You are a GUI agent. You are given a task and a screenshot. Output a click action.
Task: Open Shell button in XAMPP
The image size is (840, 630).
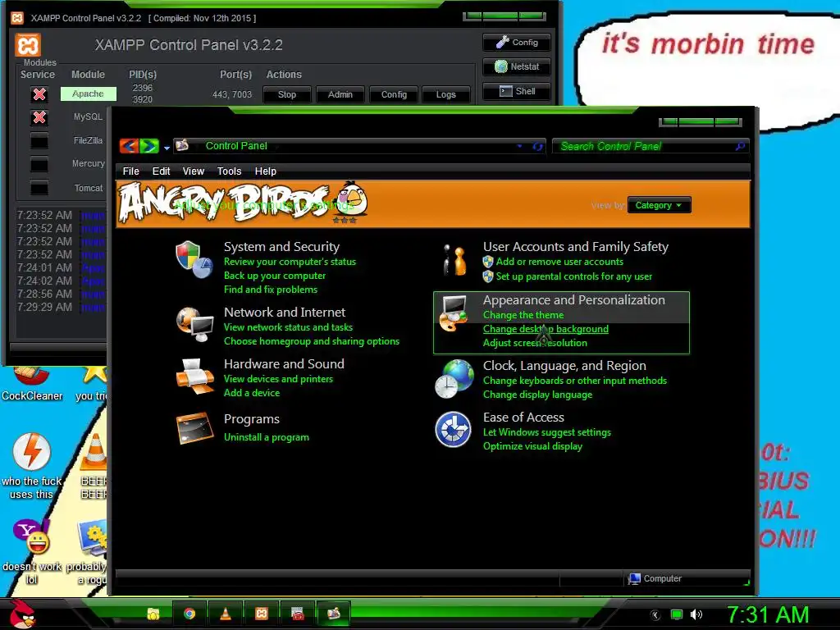click(517, 91)
